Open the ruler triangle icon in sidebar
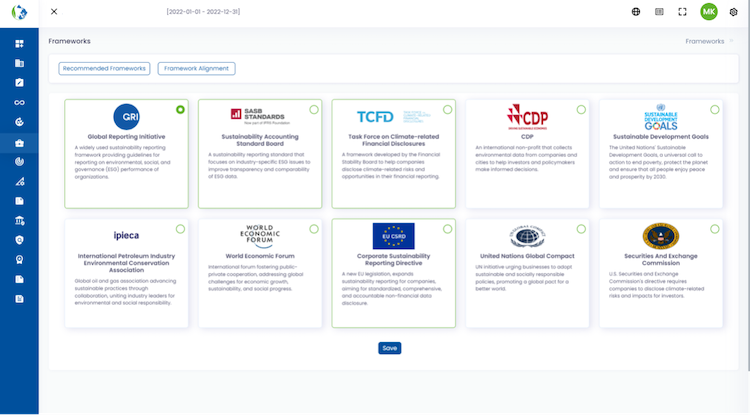Viewport: 750px width, 417px height. pyautogui.click(x=19, y=181)
